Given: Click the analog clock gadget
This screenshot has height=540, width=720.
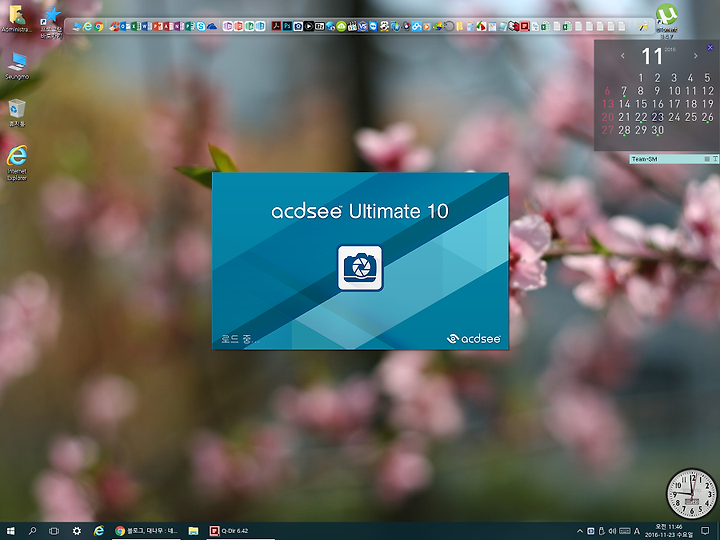Looking at the screenshot, I should coord(692,493).
